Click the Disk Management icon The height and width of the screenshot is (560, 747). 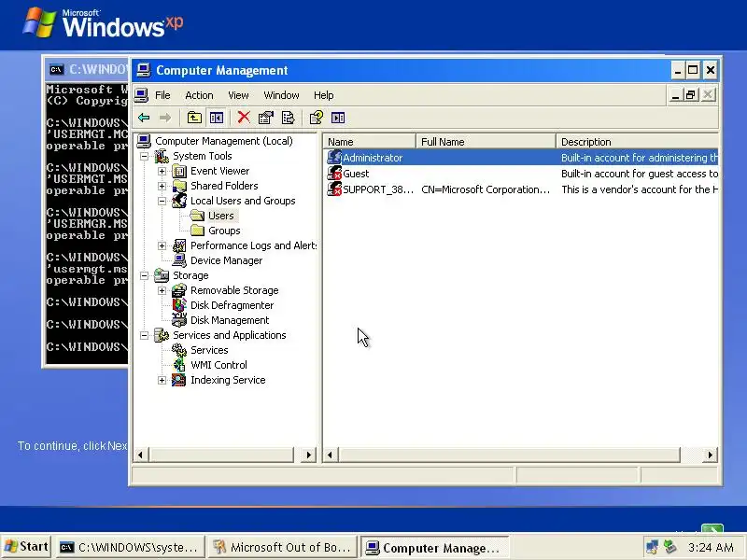point(179,319)
